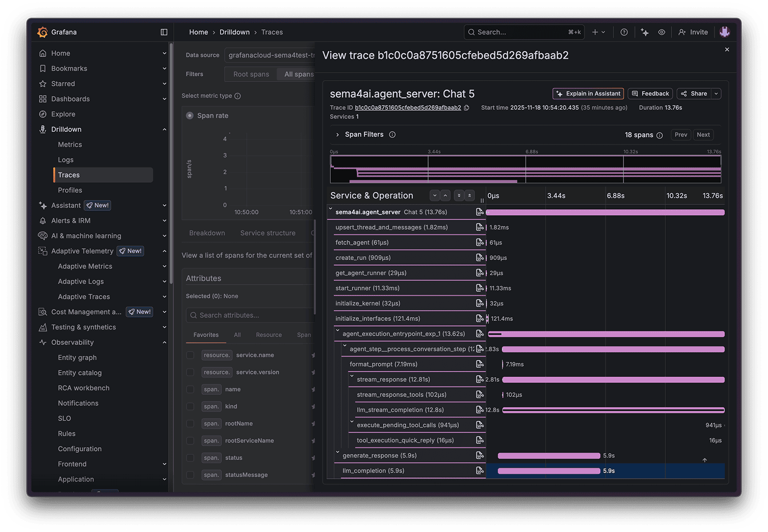
Task: Check the span.name attribute checkbox
Action: [190, 389]
